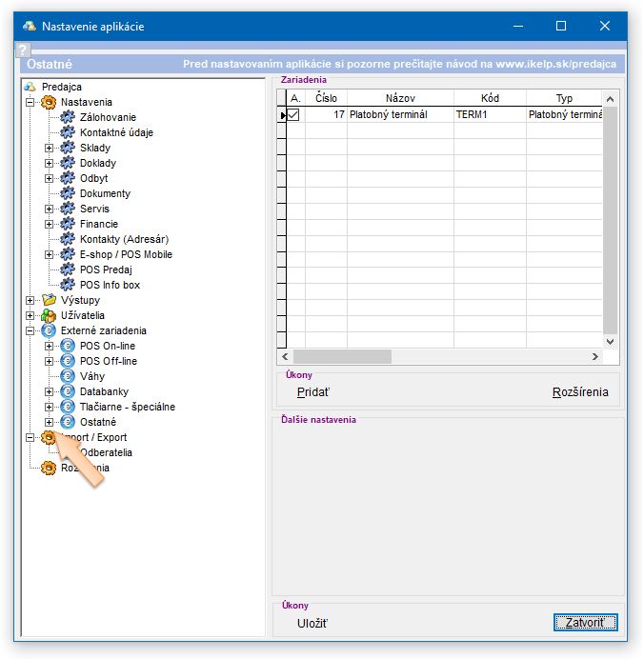Image resolution: width=644 pixels, height=659 pixels.
Task: Select Kontakty (Adresár) tree item
Action: coord(124,239)
